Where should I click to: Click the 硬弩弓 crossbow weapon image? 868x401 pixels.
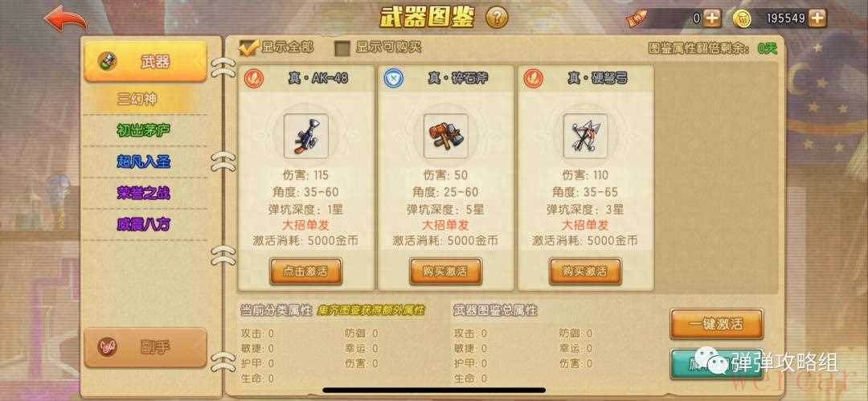(585, 136)
